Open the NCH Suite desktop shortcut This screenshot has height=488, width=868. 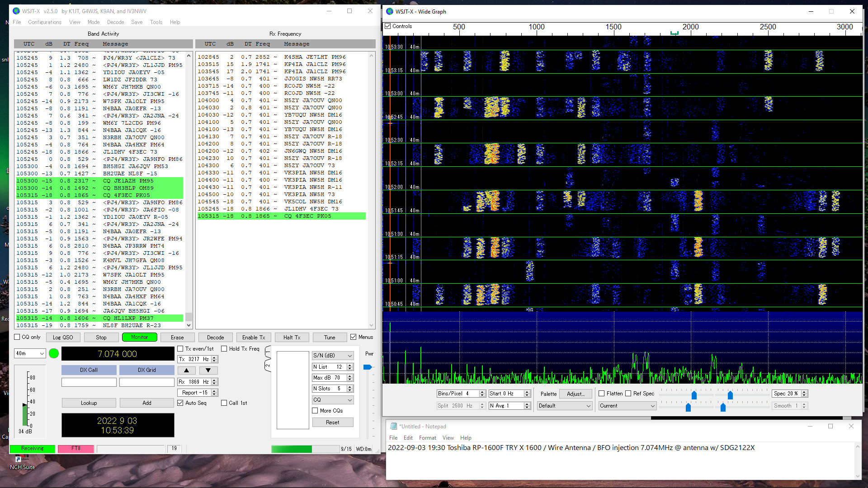(x=22, y=463)
